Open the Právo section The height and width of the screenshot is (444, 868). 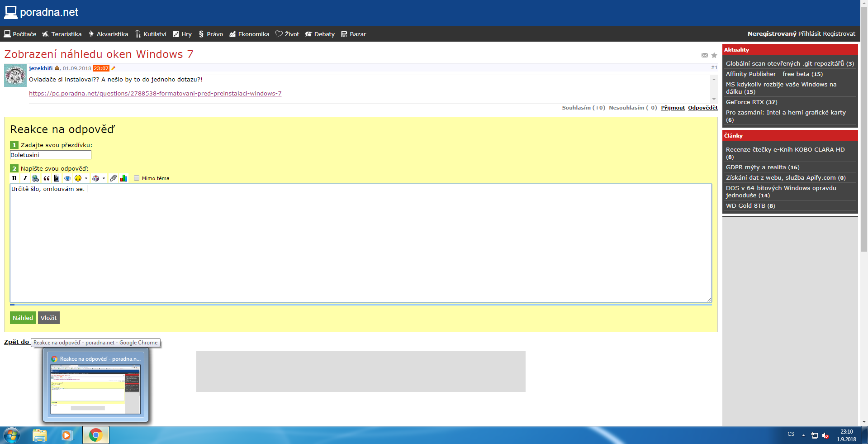click(211, 34)
